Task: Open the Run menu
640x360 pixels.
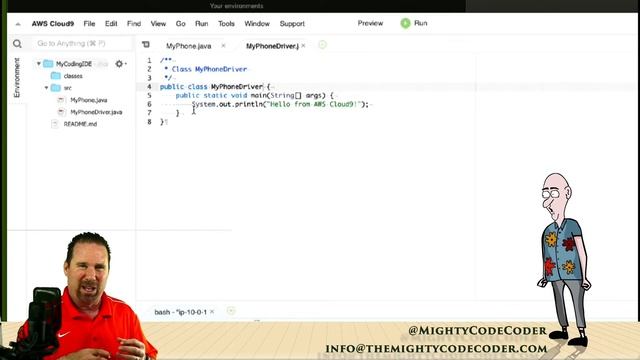Action: (x=201, y=24)
